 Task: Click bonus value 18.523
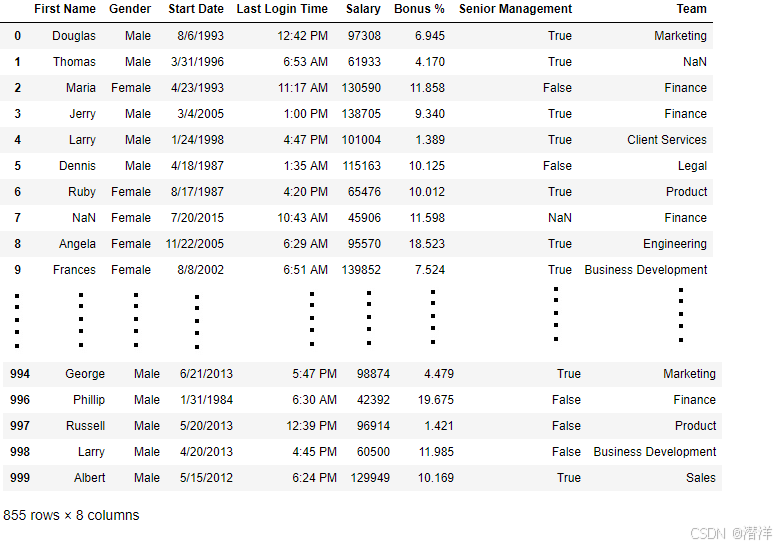427,244
